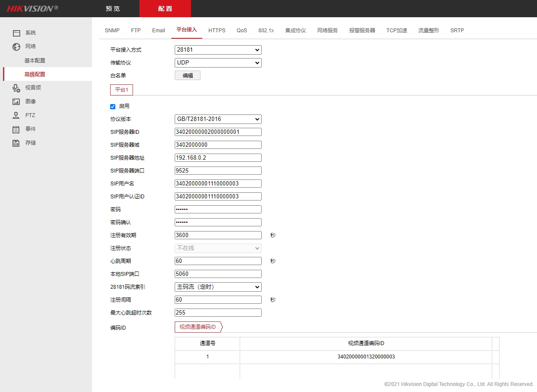Select the Video Channel Encoding ID (视频通道编码ID) button
The image size is (537, 392).
pos(198,327)
